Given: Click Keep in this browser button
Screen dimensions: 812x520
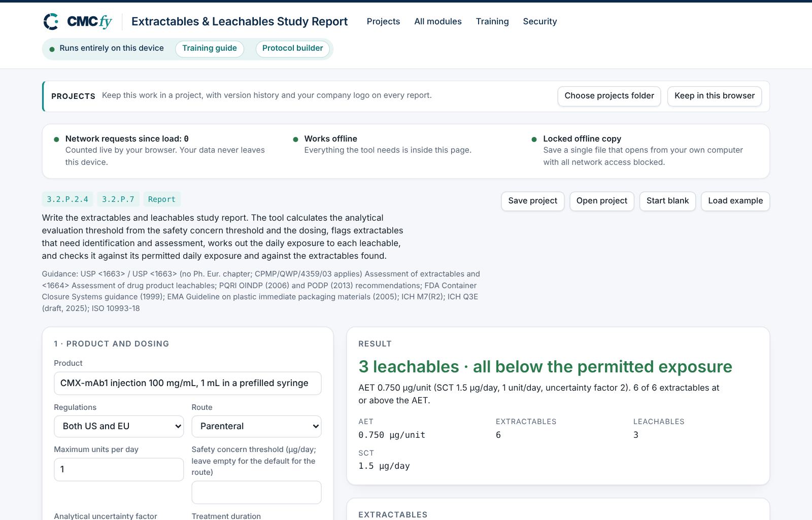Looking at the screenshot, I should (714, 96).
